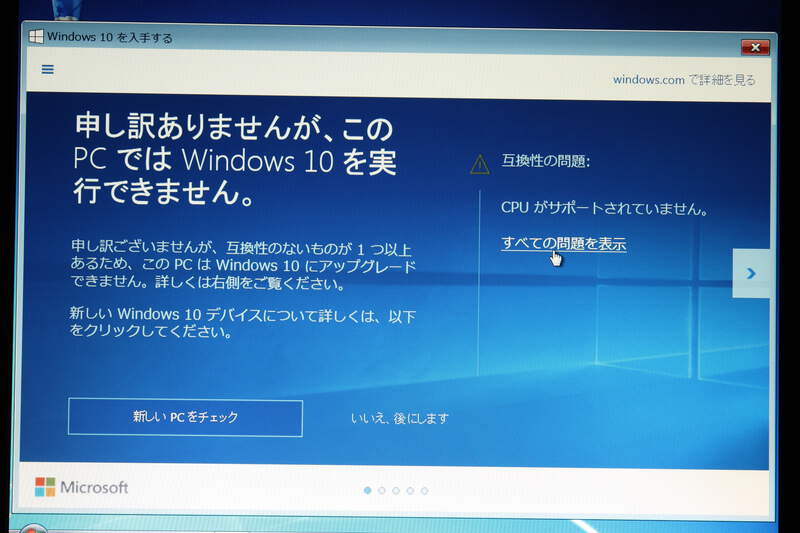Click the Windows 10 を入手する title text
The width and height of the screenshot is (800, 533).
point(110,37)
